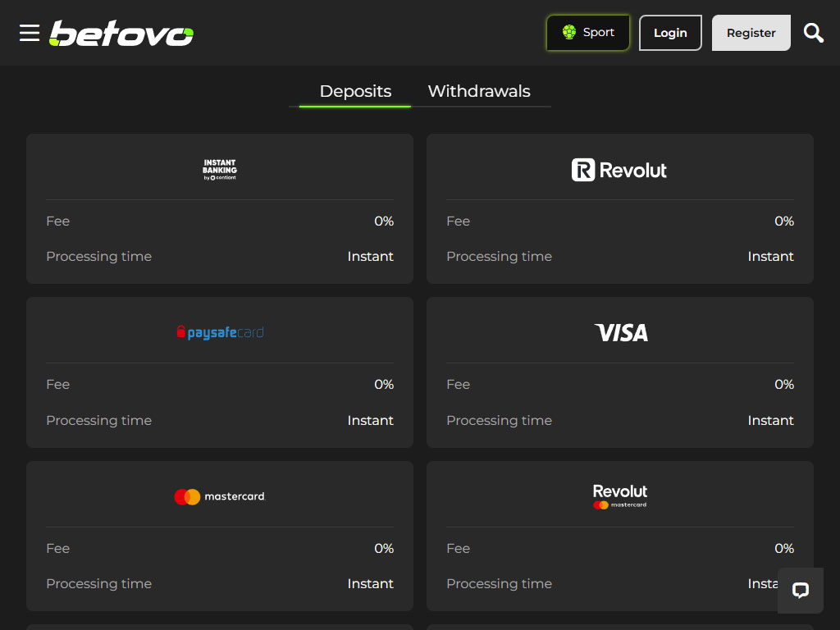Screen dimensions: 840x630
Task: Click the Instant processing time for paysafecard
Action: (x=370, y=421)
